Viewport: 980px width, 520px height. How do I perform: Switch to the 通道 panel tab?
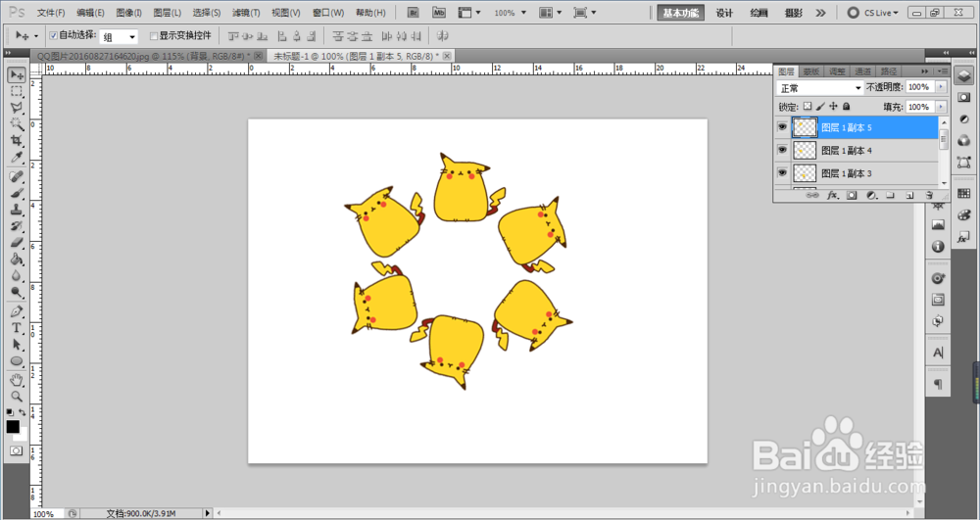tap(862, 71)
